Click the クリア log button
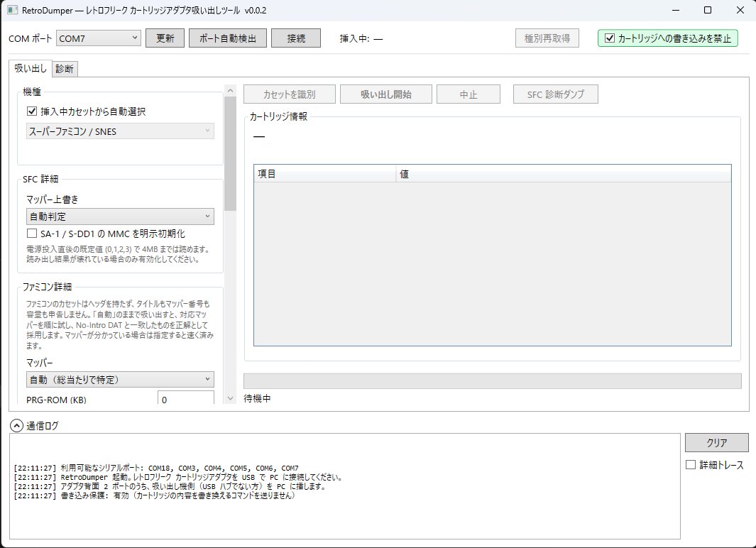The image size is (756, 548). click(x=717, y=442)
